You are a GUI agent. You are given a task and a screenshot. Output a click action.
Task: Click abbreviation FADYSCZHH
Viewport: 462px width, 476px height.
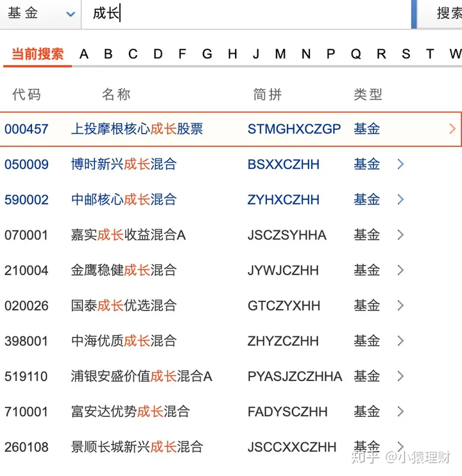click(287, 412)
